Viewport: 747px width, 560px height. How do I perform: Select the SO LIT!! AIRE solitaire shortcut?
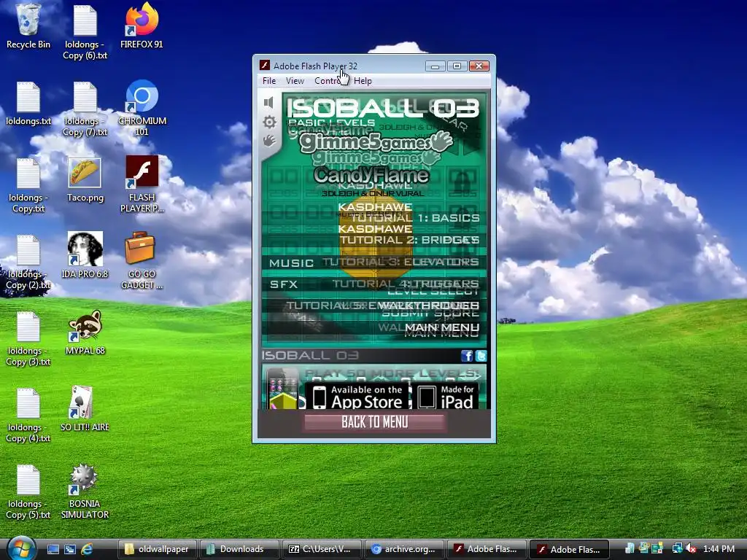(x=85, y=408)
